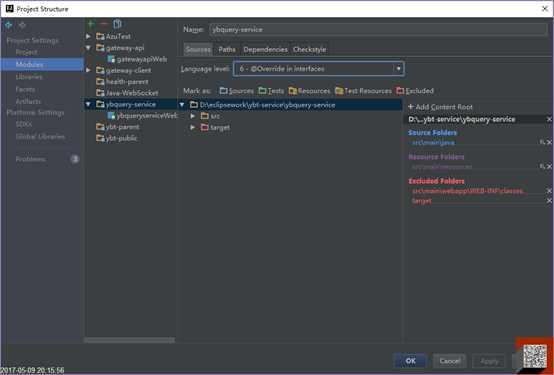The image size is (554, 375).
Task: Switch to the Paths tab
Action: click(227, 49)
